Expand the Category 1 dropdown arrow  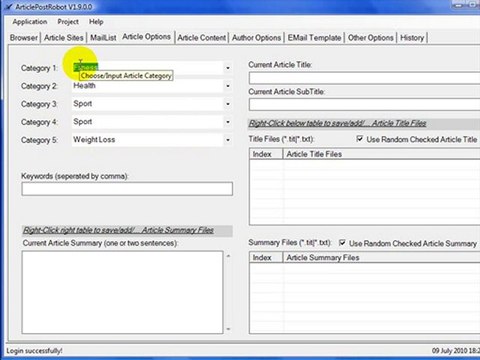click(228, 68)
